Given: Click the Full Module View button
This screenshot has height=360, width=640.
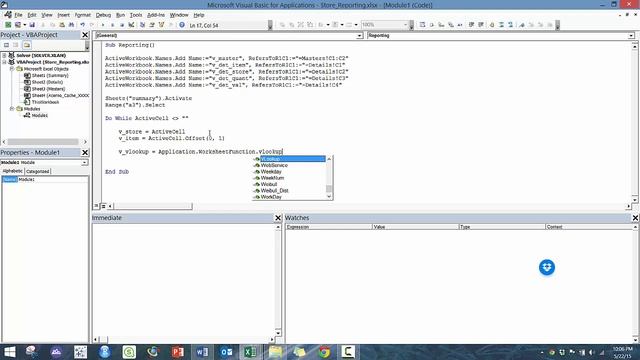Looking at the screenshot, I should (104, 206).
